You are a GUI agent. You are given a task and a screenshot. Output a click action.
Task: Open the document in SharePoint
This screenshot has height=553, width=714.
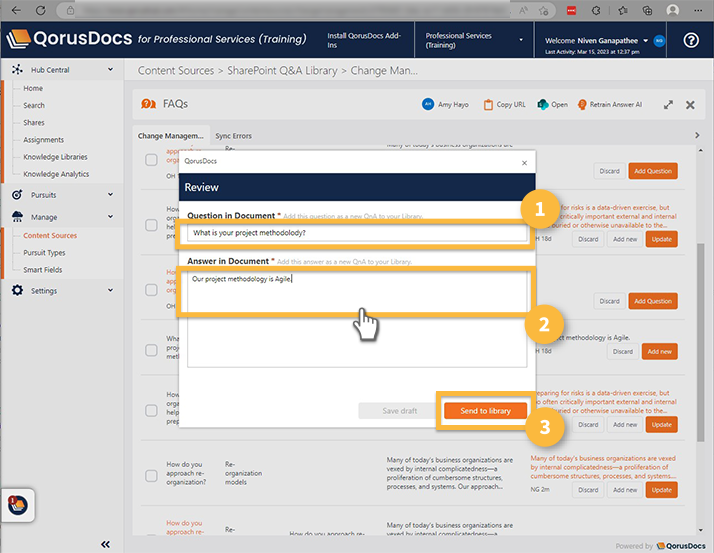552,104
